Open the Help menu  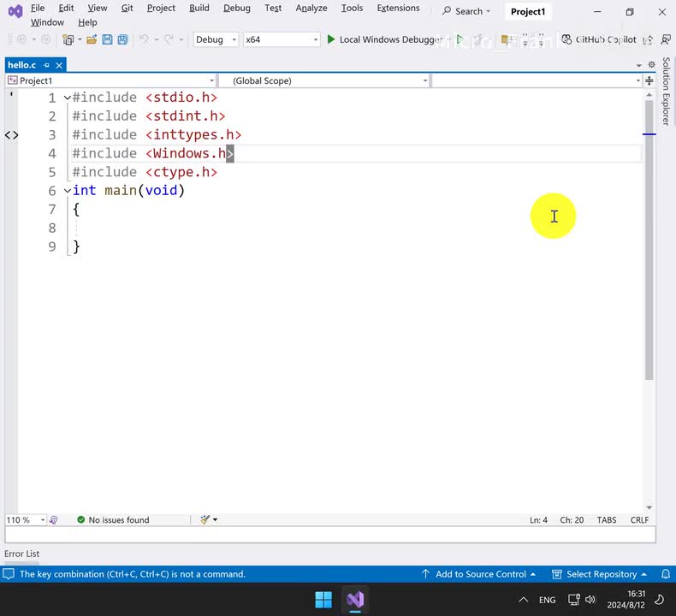[87, 22]
